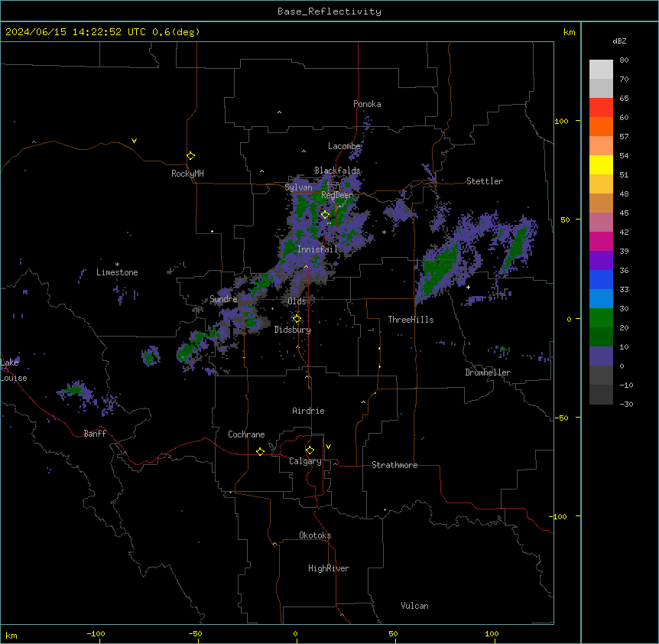The image size is (659, 644).
Task: Select the RockyMH label
Action: [x=187, y=173]
